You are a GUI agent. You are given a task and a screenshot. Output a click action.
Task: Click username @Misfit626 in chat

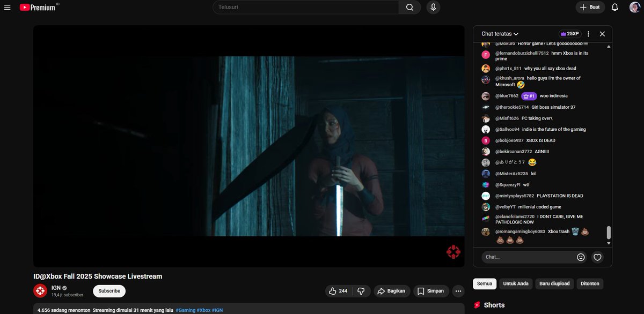click(x=507, y=118)
